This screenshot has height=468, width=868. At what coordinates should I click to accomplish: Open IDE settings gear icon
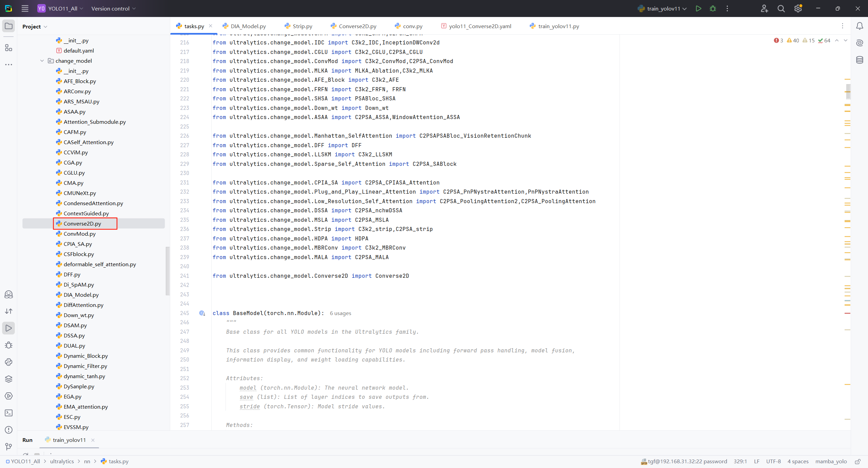pos(798,8)
